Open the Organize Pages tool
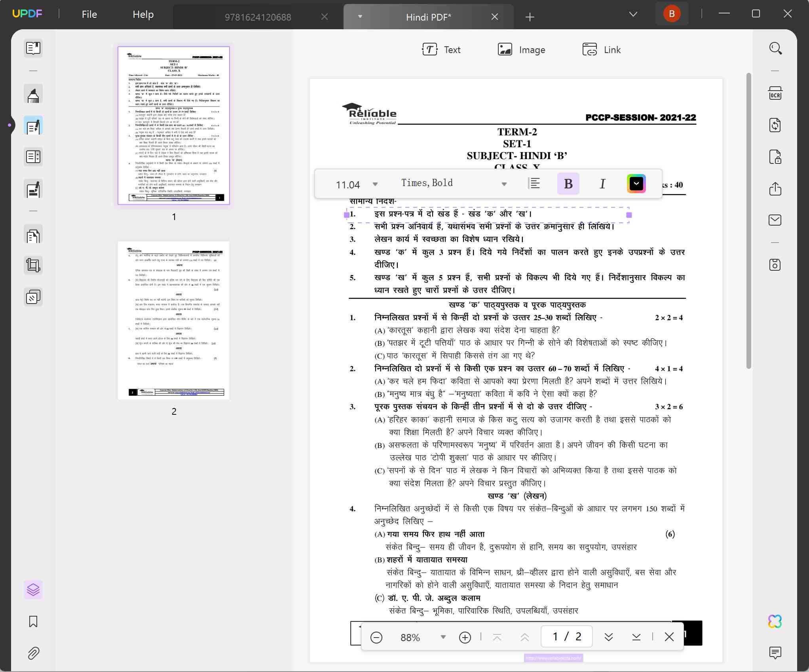Screen dimensions: 809x672 (x=33, y=235)
